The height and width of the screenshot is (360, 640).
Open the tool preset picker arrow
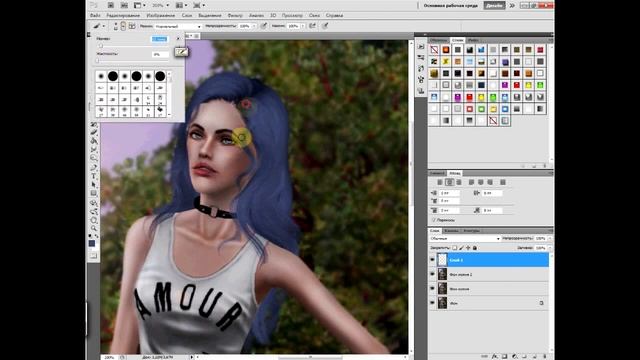tap(104, 26)
